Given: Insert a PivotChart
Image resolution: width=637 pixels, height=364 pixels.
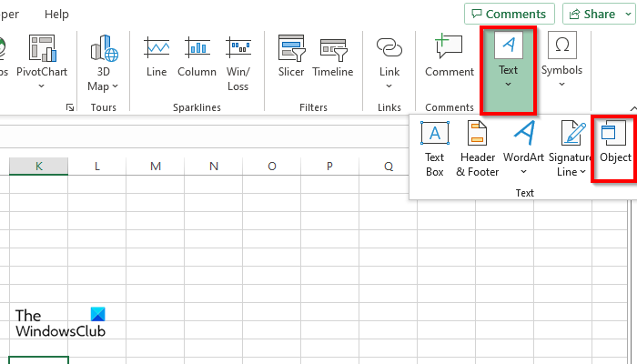Looking at the screenshot, I should pos(42,62).
